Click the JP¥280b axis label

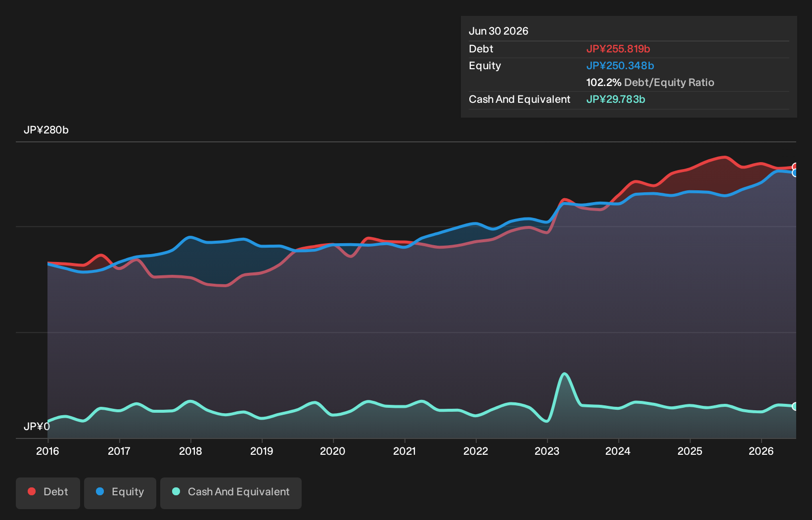coord(46,130)
